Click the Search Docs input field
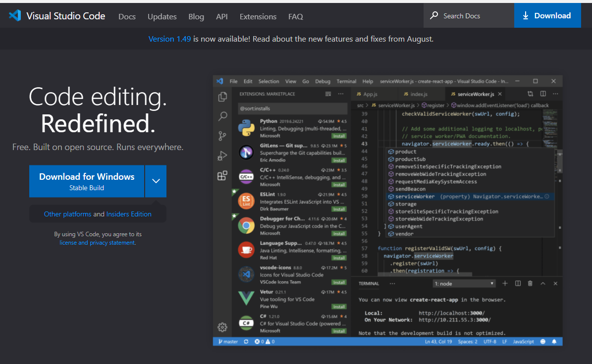 point(469,15)
